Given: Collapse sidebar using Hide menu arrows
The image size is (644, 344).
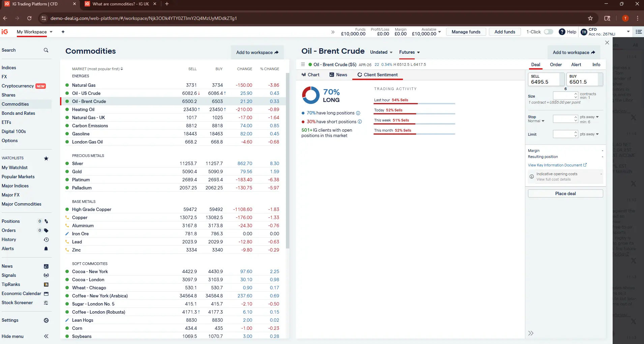Looking at the screenshot, I should 46,336.
